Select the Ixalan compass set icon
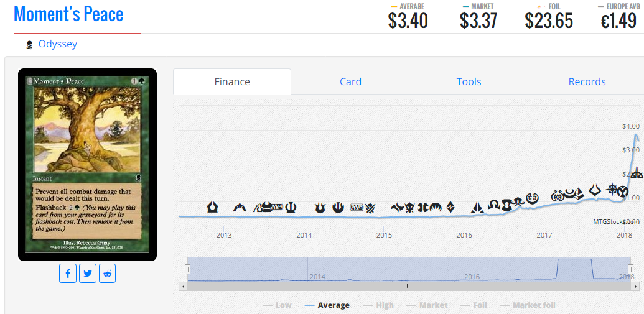This screenshot has height=314, width=644. 612,190
